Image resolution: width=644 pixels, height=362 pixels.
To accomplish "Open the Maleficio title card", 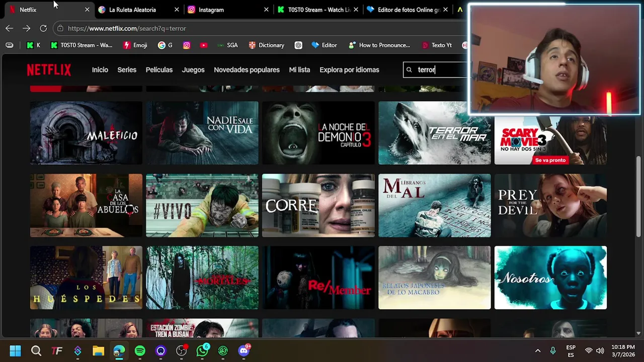I will coord(86,133).
